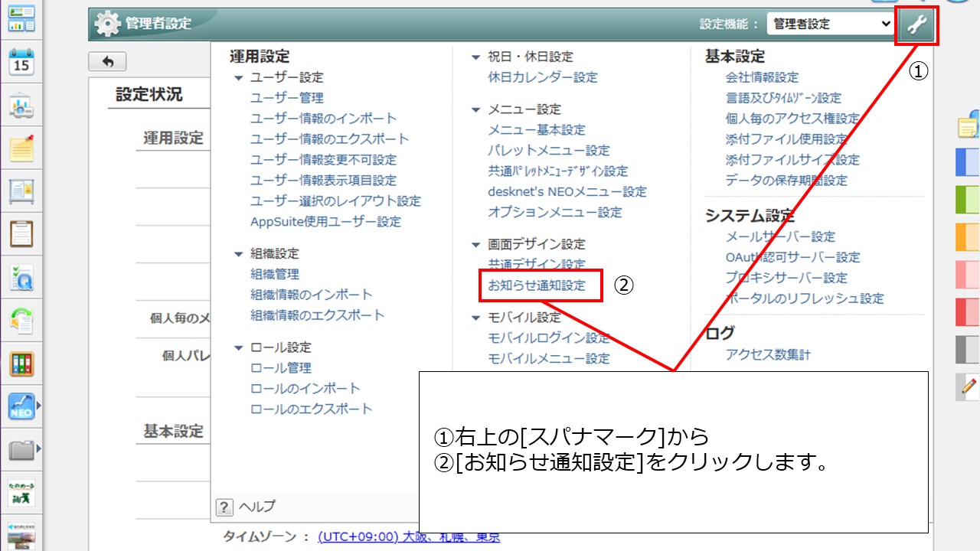980x551 pixels.
Task: Select ロールのエクスポート
Action: pos(312,409)
